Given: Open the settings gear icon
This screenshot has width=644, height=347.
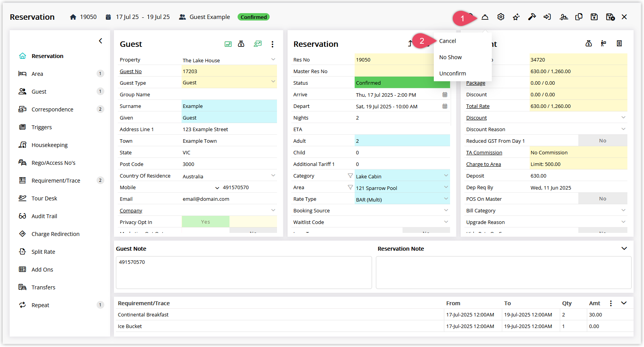Looking at the screenshot, I should (501, 17).
